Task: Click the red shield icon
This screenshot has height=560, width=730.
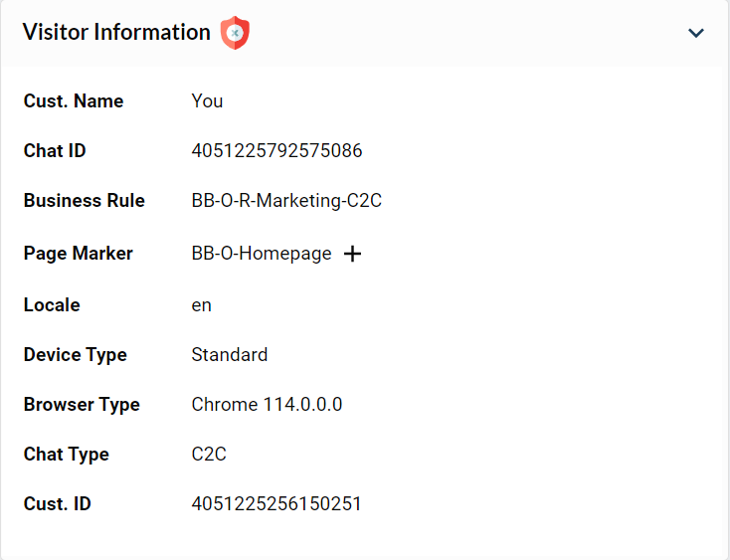Action: (x=235, y=33)
